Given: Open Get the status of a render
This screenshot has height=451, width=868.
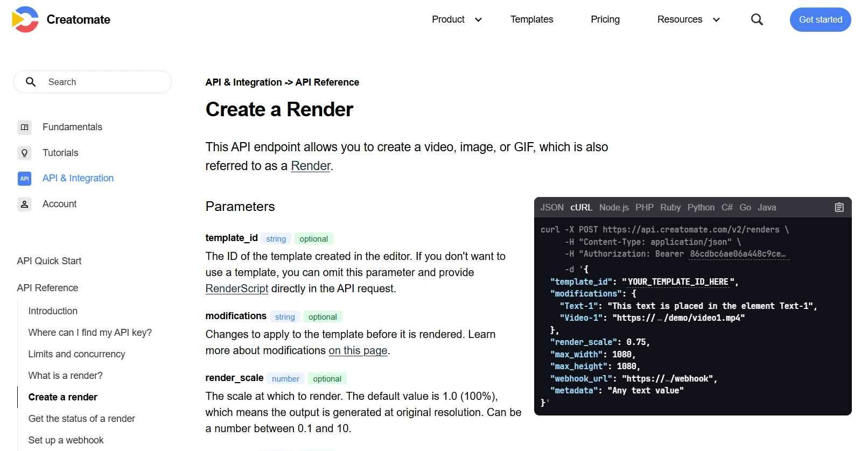Looking at the screenshot, I should click(81, 419).
